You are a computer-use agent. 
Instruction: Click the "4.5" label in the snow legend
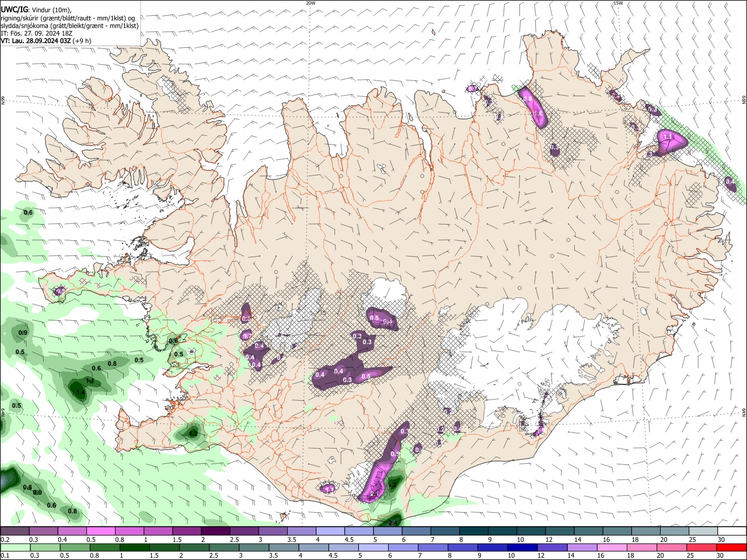[349, 540]
